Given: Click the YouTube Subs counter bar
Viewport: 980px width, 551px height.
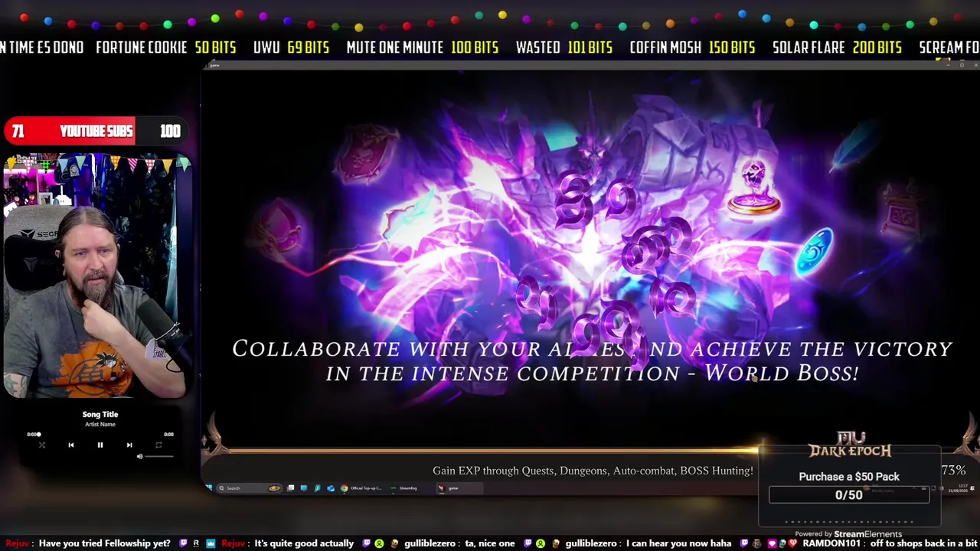Looking at the screenshot, I should pyautogui.click(x=95, y=131).
